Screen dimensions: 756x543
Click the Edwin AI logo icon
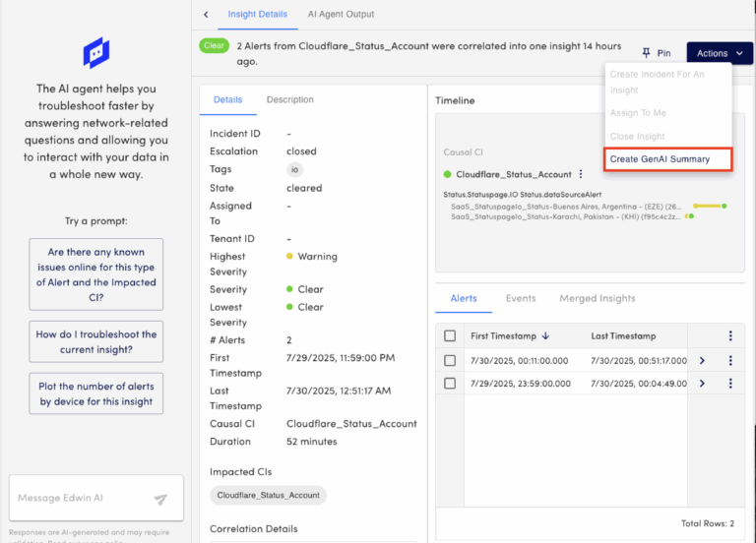(95, 52)
